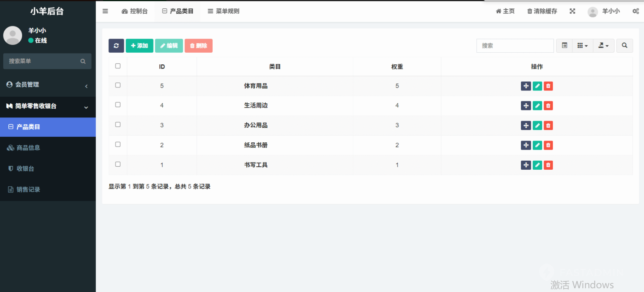Check the checkbox for 书写工具 row
This screenshot has height=292, width=644.
point(118,164)
